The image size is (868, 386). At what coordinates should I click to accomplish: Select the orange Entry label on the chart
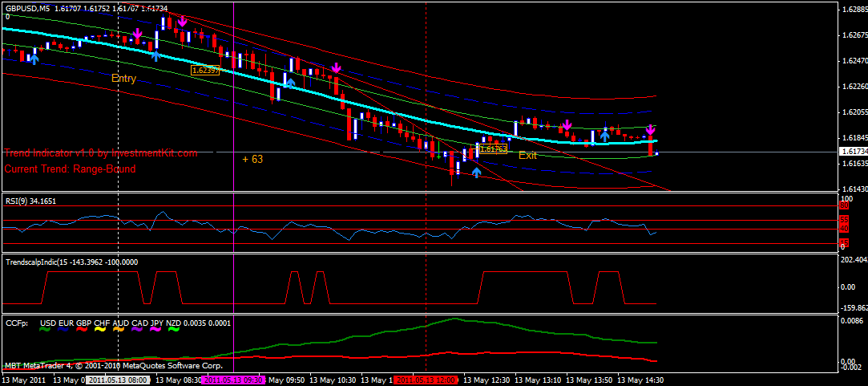123,79
